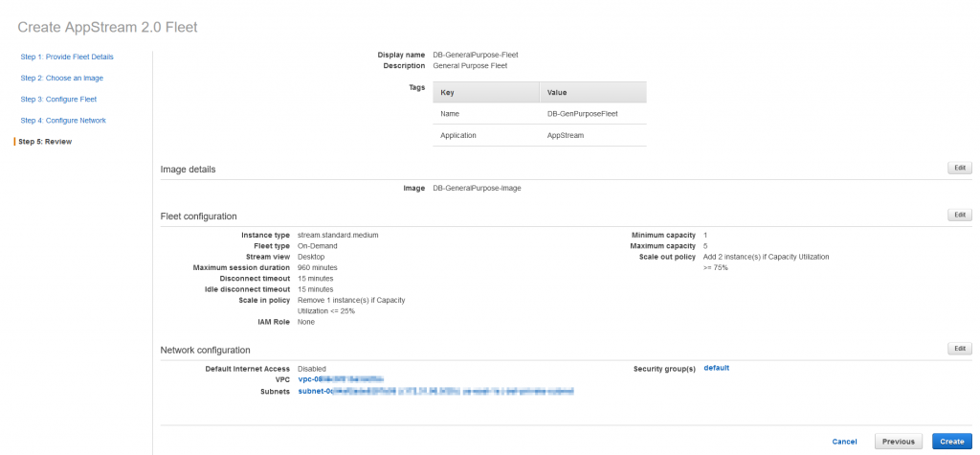Click the Maximum capacity value 5
Screen dimensions: 980x455
[705, 246]
